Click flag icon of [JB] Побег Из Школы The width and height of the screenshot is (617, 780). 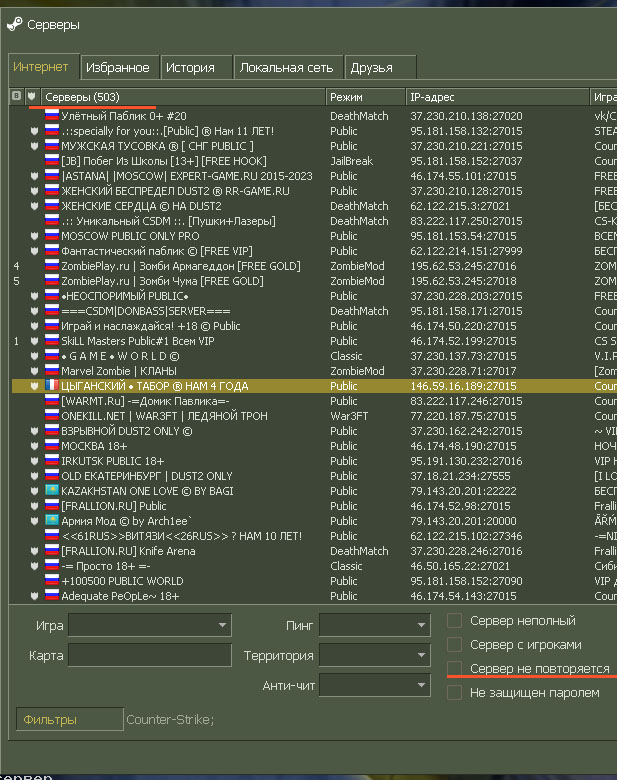[x=52, y=161]
